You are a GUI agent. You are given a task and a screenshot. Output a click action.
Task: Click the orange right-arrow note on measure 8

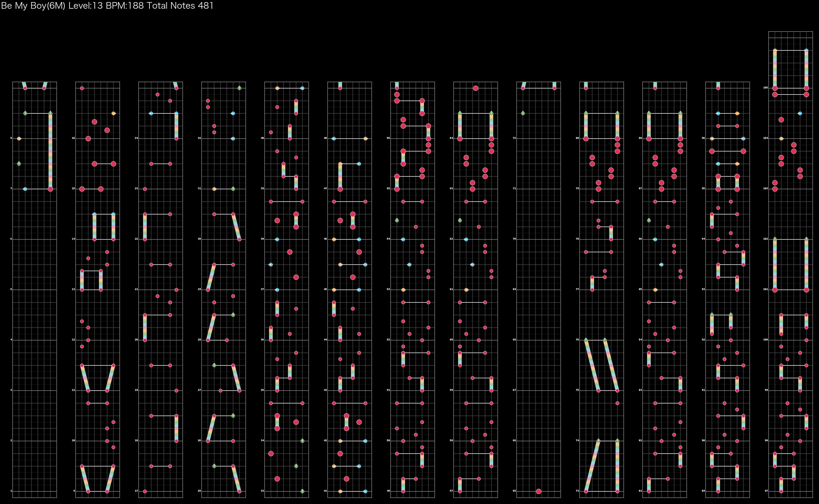click(x=19, y=138)
